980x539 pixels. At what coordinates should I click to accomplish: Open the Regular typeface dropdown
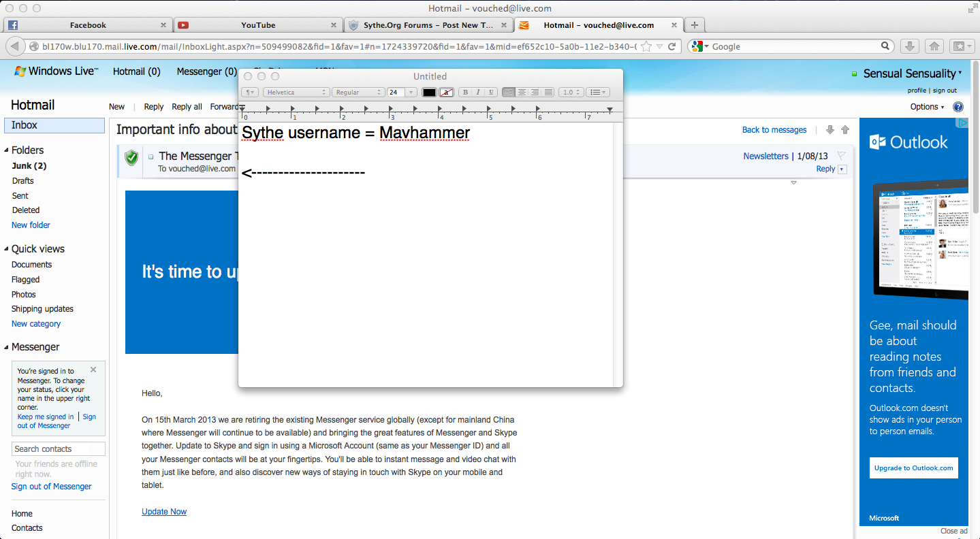[358, 93]
